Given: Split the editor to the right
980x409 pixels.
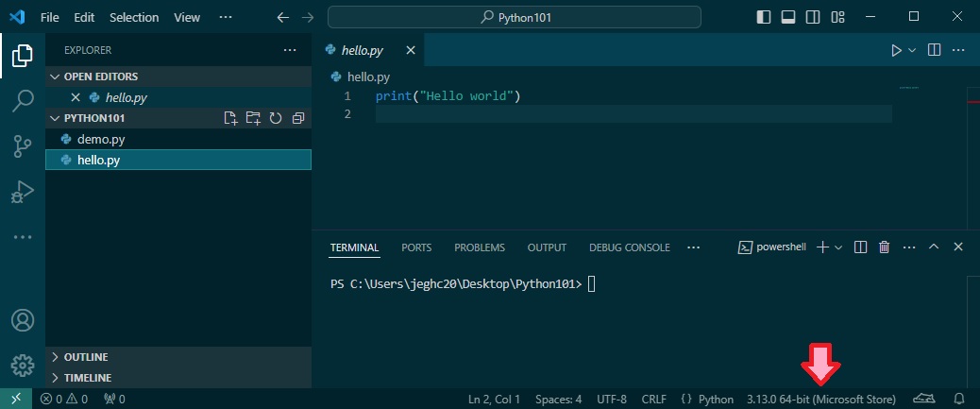Looking at the screenshot, I should (934, 50).
